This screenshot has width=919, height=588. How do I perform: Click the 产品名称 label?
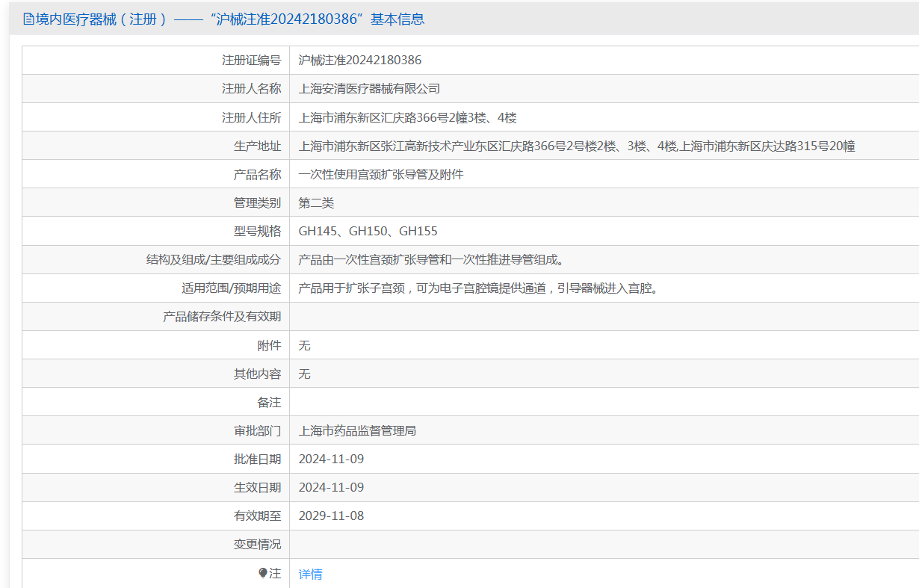point(258,174)
